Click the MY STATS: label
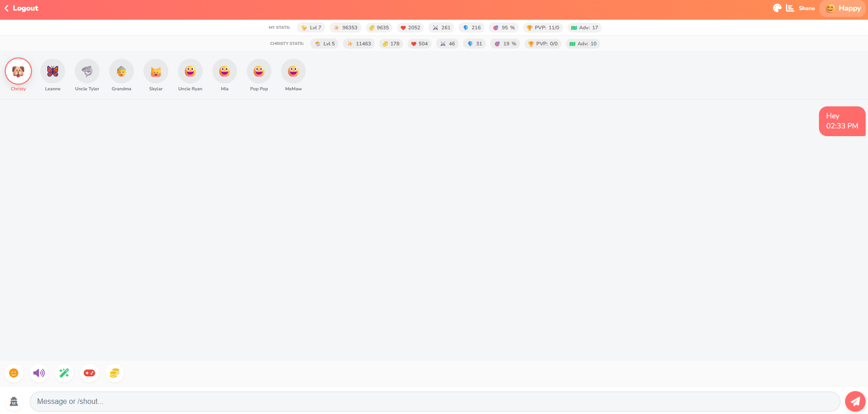The height and width of the screenshot is (414, 868). click(280, 28)
